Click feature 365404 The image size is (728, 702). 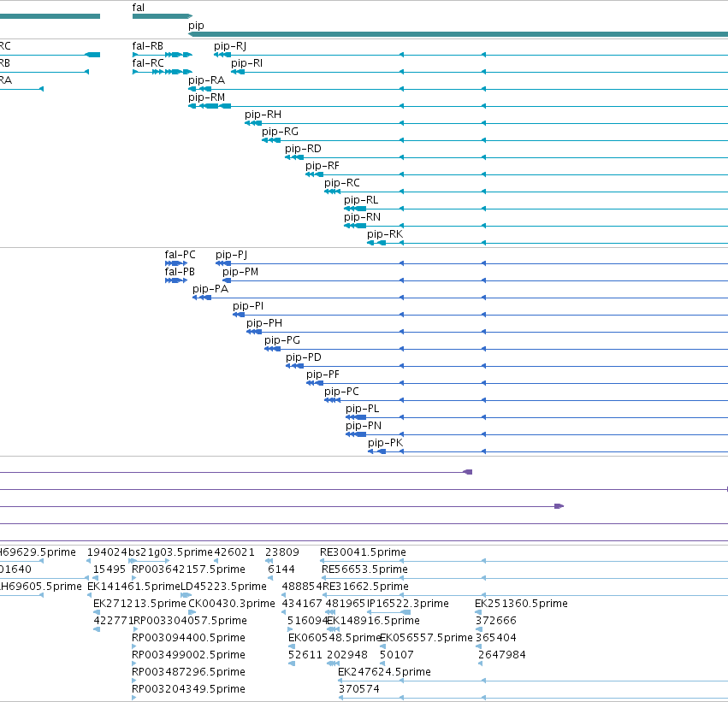[x=496, y=638]
